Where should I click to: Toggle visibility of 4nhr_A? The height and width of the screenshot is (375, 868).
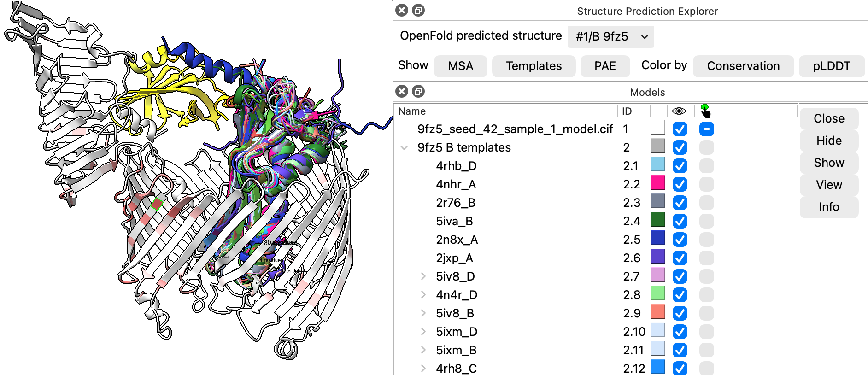tap(680, 184)
